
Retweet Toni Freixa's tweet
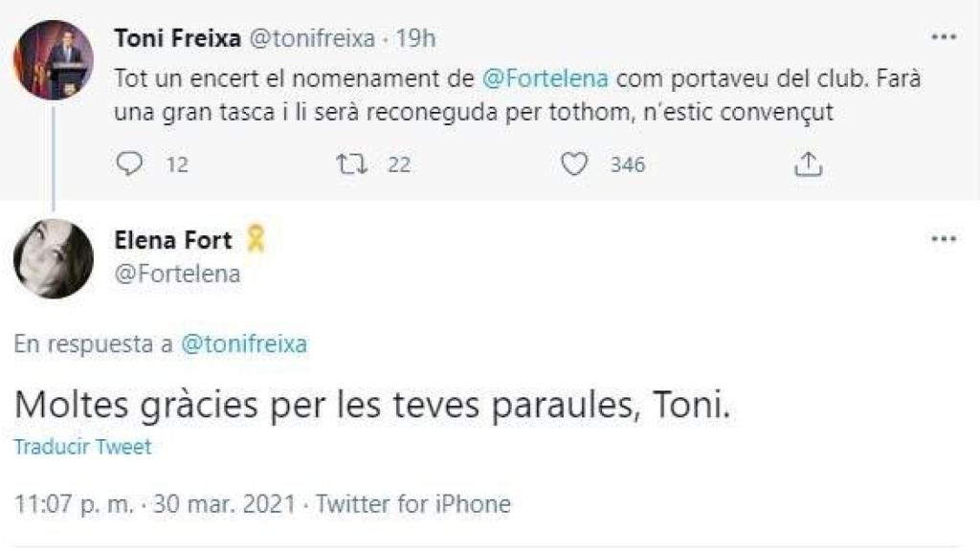tap(353, 164)
